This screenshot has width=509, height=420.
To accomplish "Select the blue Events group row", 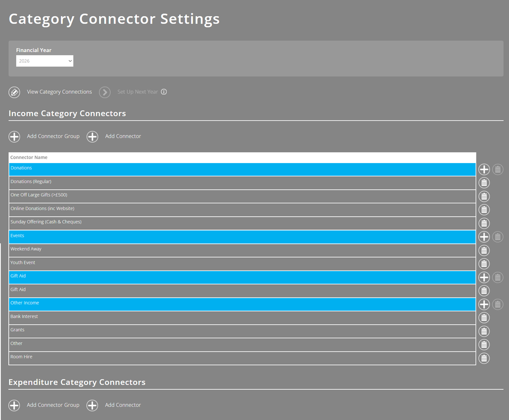I will pyautogui.click(x=242, y=237).
